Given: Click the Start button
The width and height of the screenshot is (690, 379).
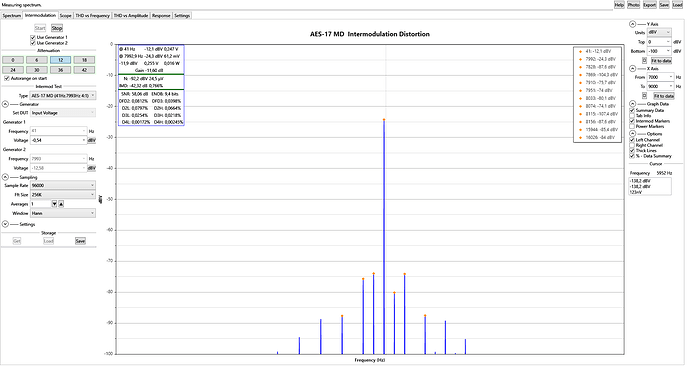Looking at the screenshot, I should (x=40, y=28).
